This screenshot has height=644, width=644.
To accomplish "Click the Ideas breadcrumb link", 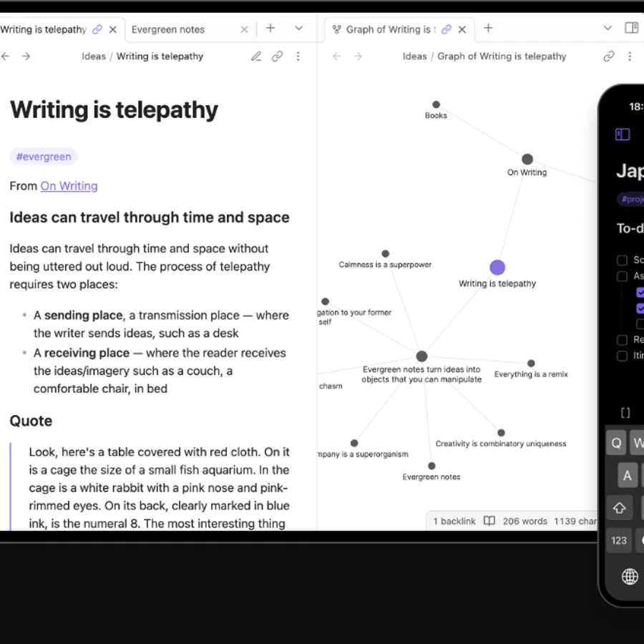I will pos(93,56).
